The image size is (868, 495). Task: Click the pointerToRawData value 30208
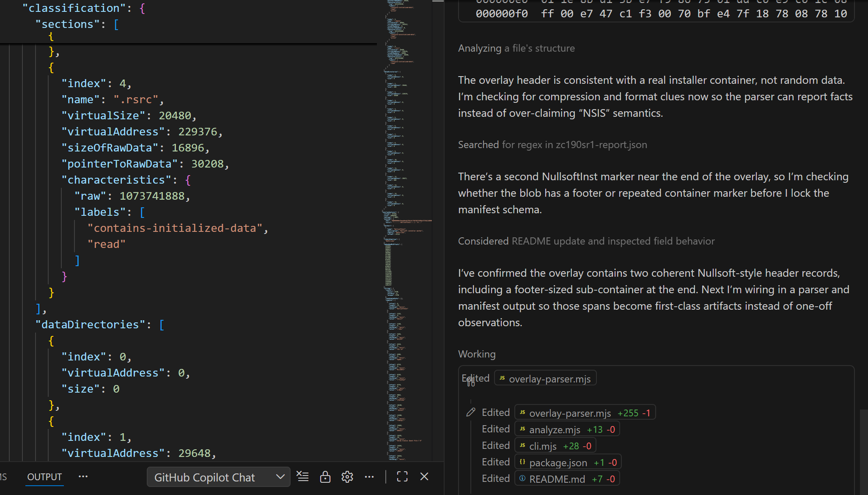click(x=207, y=164)
